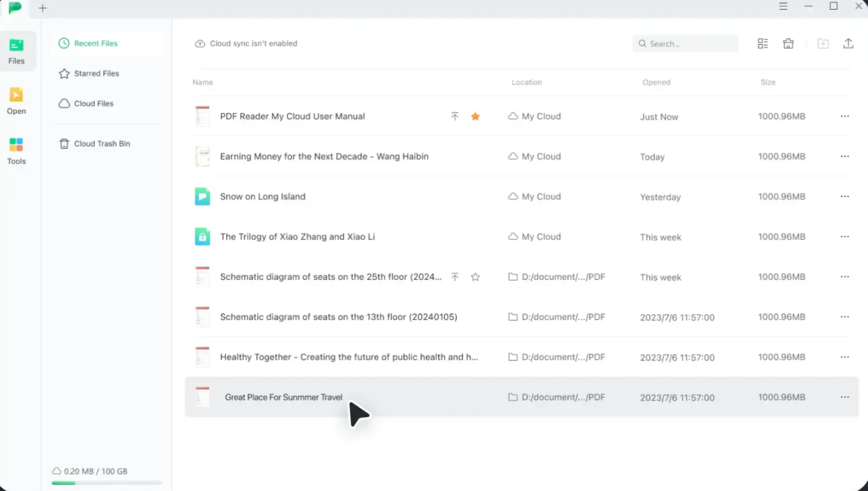Open Snow on Long Island file
This screenshot has height=491, width=868.
[x=263, y=197]
